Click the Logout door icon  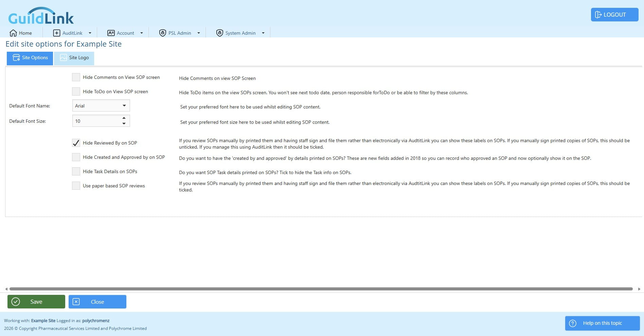click(x=598, y=15)
